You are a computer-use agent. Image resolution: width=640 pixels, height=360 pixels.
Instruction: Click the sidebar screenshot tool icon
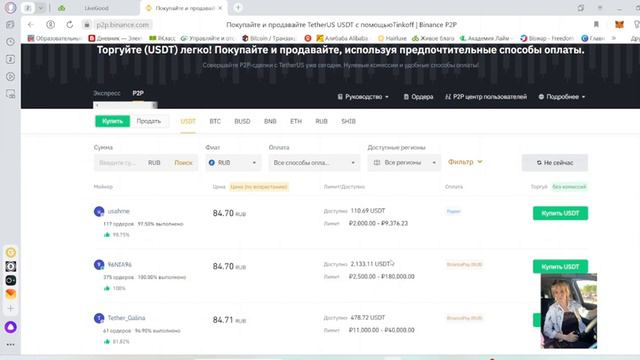(x=11, y=94)
